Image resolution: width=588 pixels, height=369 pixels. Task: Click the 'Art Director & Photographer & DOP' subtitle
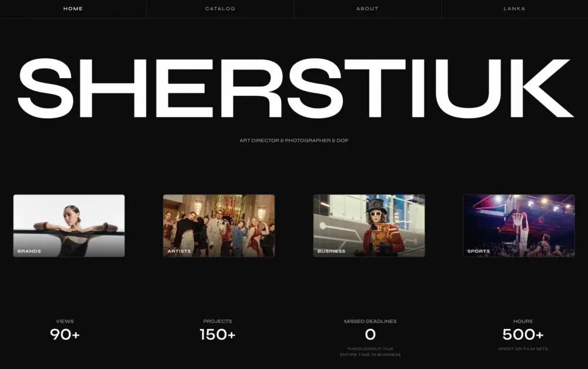coord(294,140)
